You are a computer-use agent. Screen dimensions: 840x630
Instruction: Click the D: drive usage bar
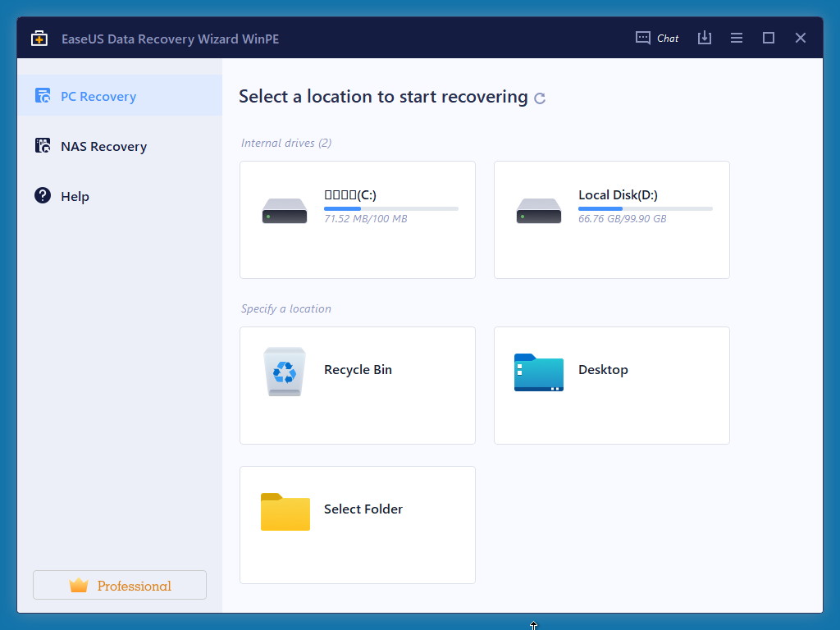click(646, 208)
